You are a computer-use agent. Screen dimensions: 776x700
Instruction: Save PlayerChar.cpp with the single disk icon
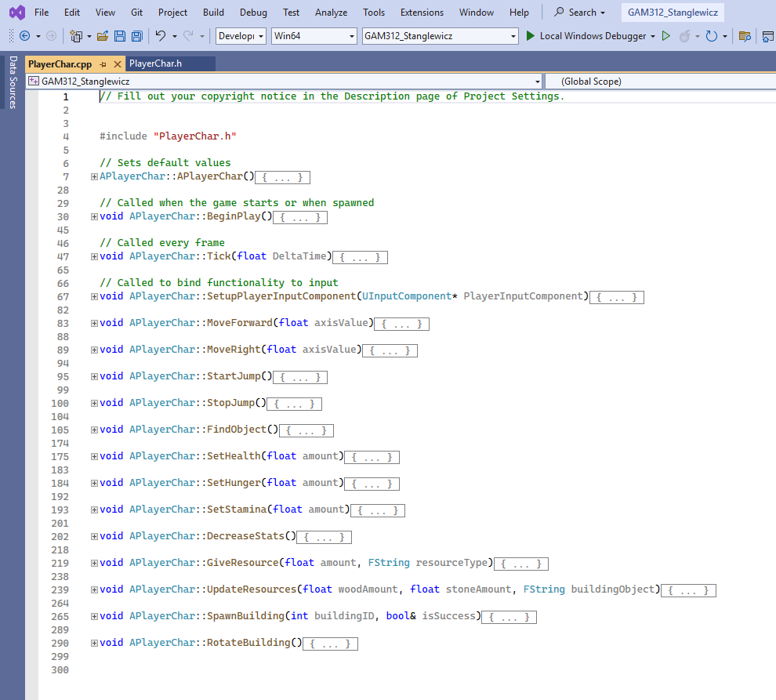point(120,35)
